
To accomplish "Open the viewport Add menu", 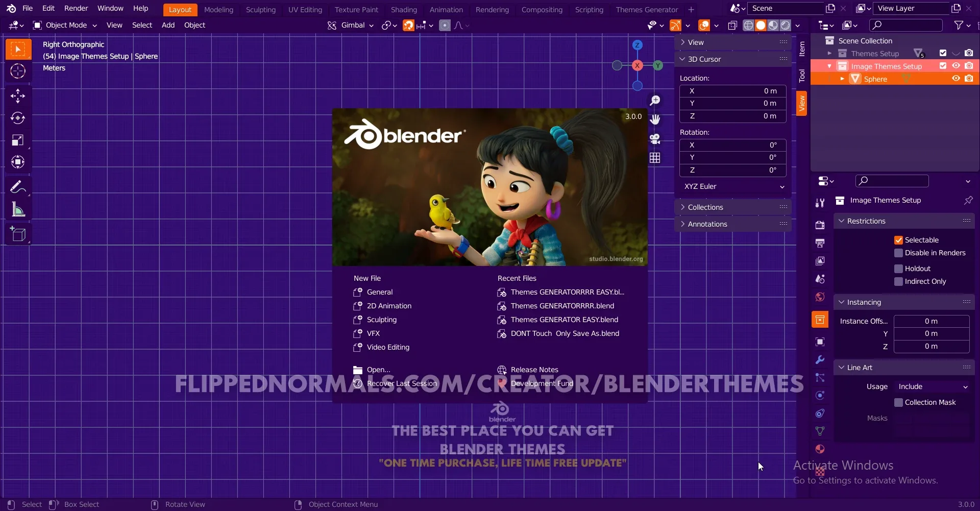I will (168, 25).
